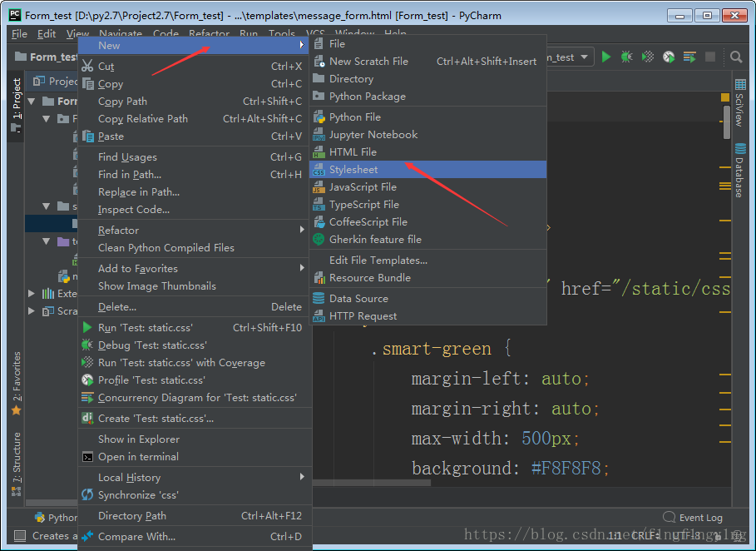The height and width of the screenshot is (551, 756).
Task: Expand the Refactor submenu
Action: pyautogui.click(x=302, y=229)
